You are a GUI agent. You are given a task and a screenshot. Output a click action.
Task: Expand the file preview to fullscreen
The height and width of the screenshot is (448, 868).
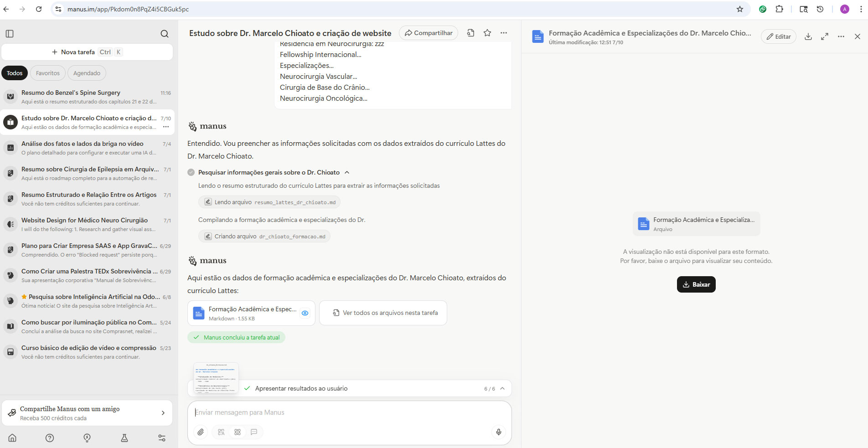(824, 37)
